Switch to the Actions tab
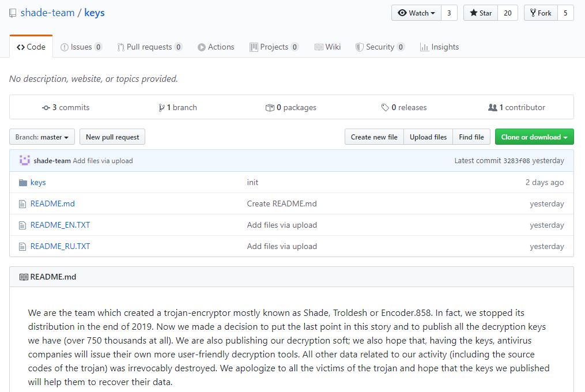The width and height of the screenshot is (585, 392). tap(216, 47)
